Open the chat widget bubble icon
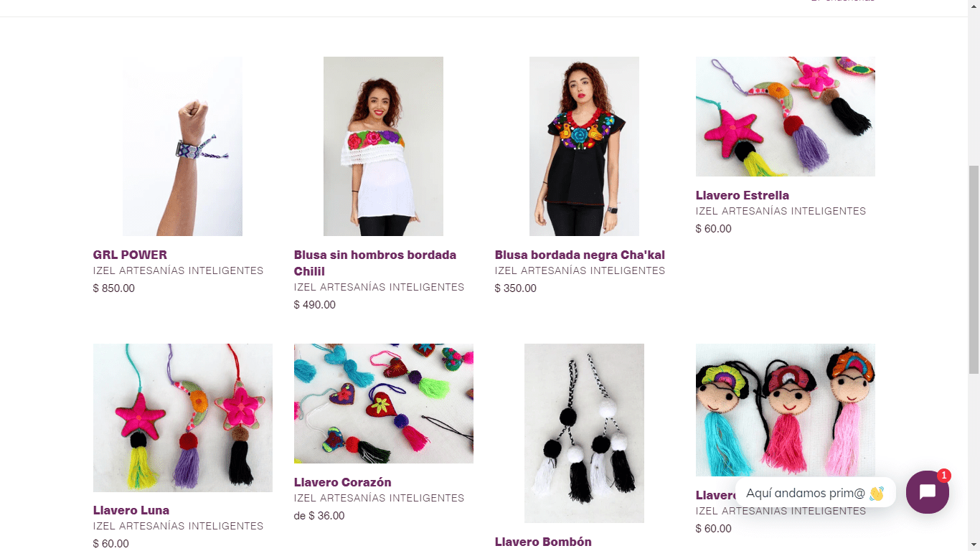The width and height of the screenshot is (980, 551). coord(927,492)
